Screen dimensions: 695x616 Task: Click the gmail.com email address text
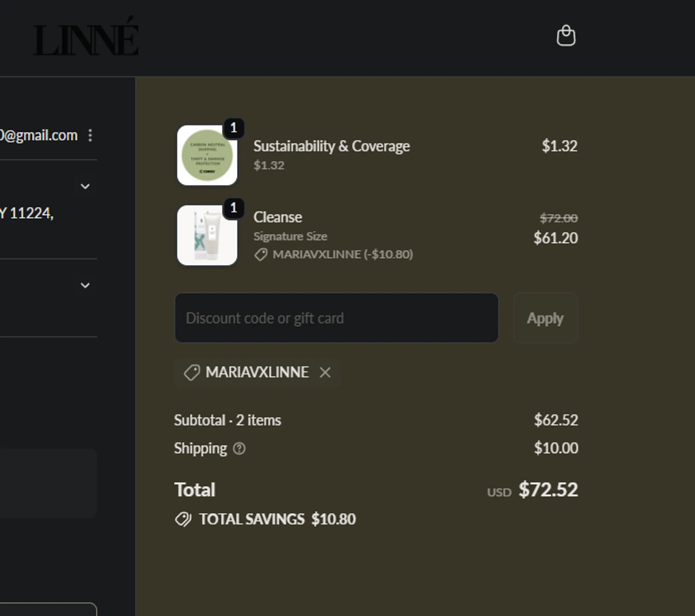coord(39,135)
